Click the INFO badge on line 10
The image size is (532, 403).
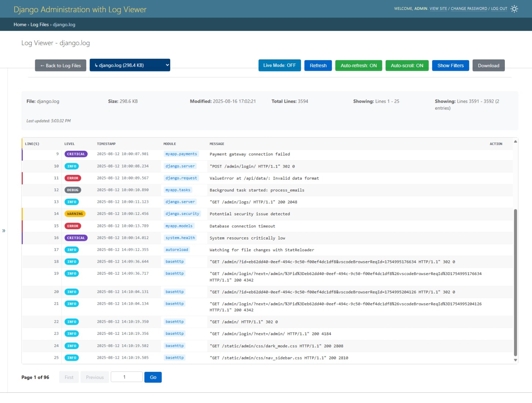(72, 166)
